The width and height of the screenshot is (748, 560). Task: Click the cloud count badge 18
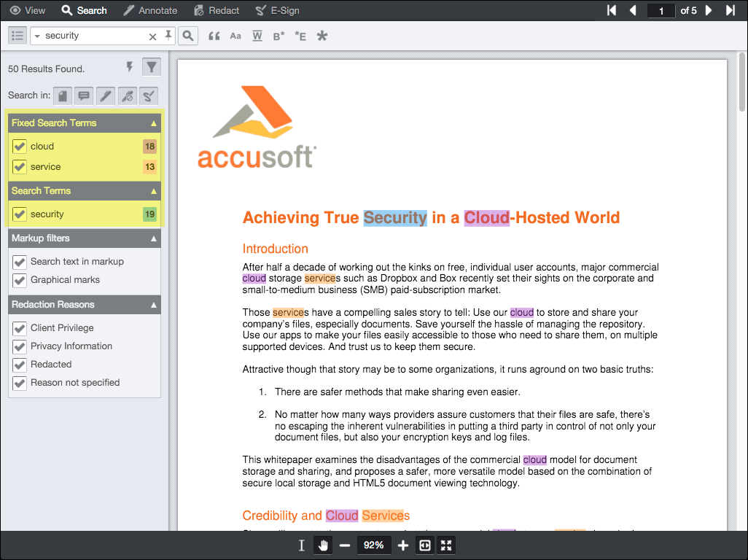(x=149, y=147)
